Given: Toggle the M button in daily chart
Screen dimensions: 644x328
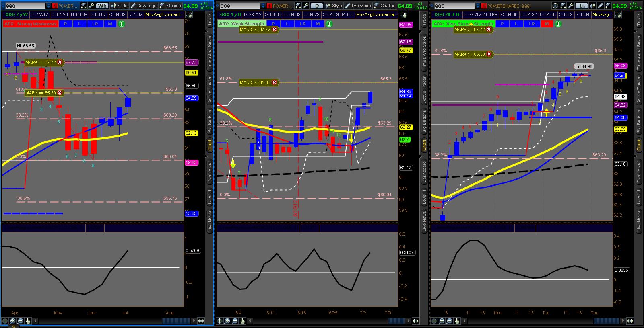Looking at the screenshot, I should tap(318, 24).
